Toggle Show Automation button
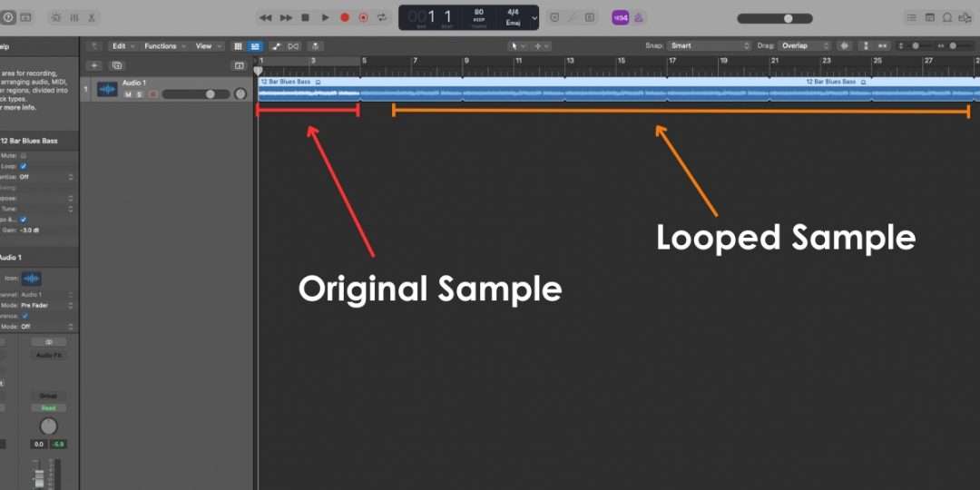The height and width of the screenshot is (490, 980). (x=276, y=45)
